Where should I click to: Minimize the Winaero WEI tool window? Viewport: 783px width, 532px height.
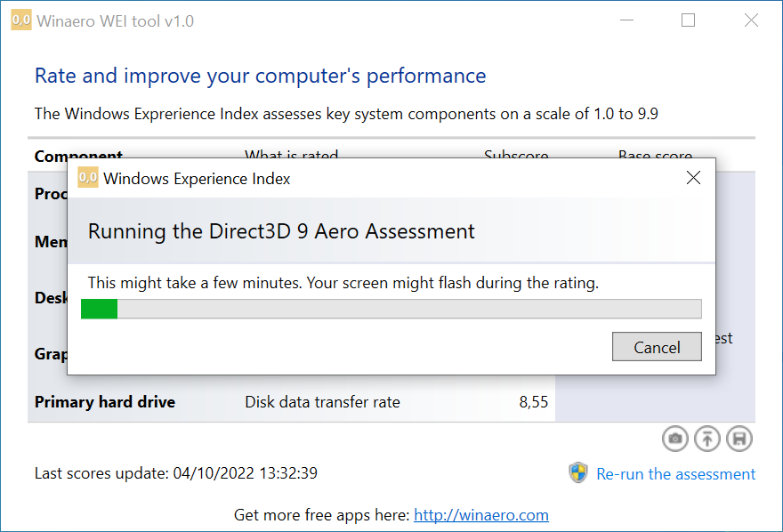click(x=626, y=20)
